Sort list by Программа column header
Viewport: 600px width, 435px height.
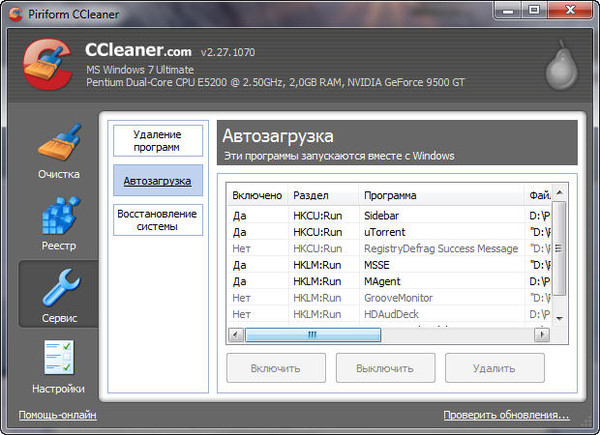(x=390, y=195)
